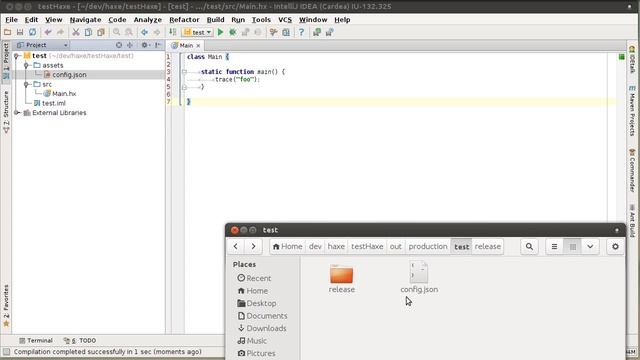Toggle tool window bars via bottom-left corner icon

(x=6, y=352)
